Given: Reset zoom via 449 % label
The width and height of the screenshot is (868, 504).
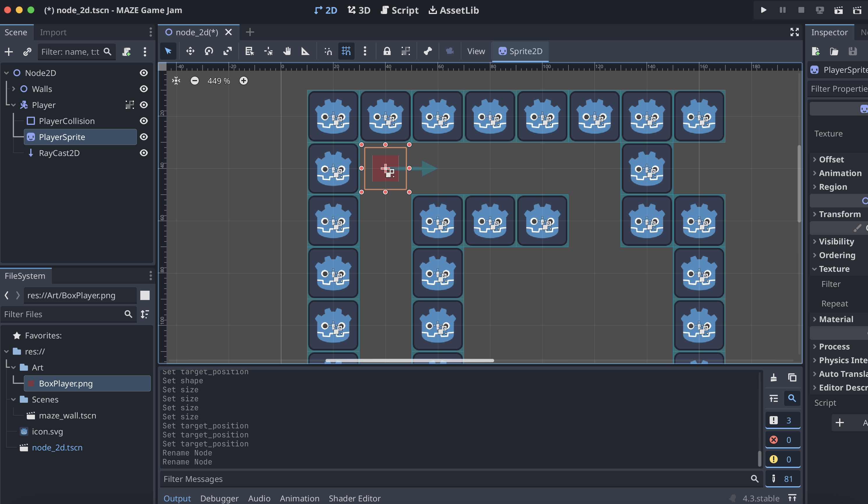Looking at the screenshot, I should (219, 81).
